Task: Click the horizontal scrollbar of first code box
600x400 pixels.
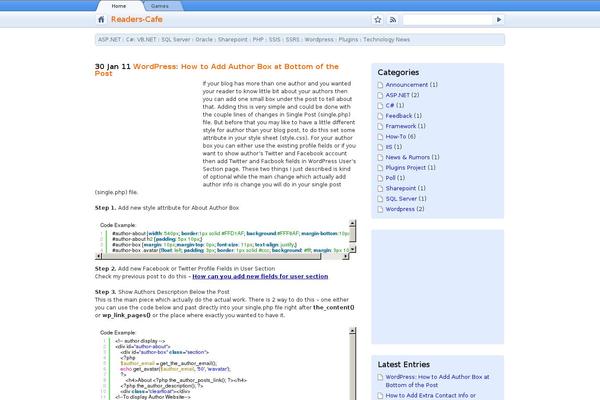Action: click(222, 256)
